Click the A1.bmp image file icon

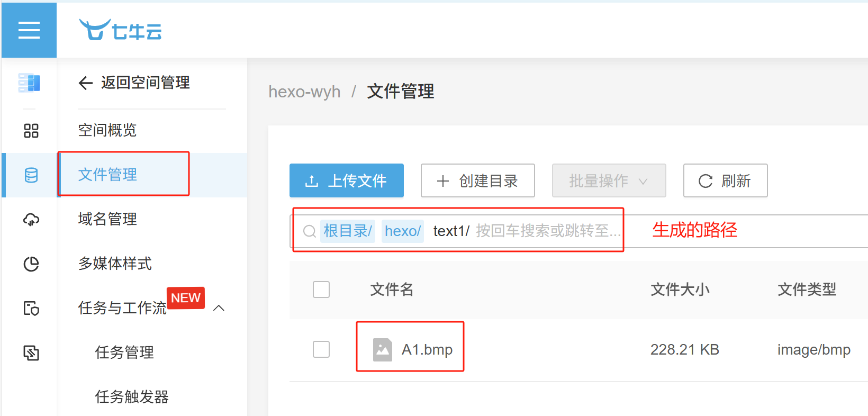pyautogui.click(x=382, y=350)
